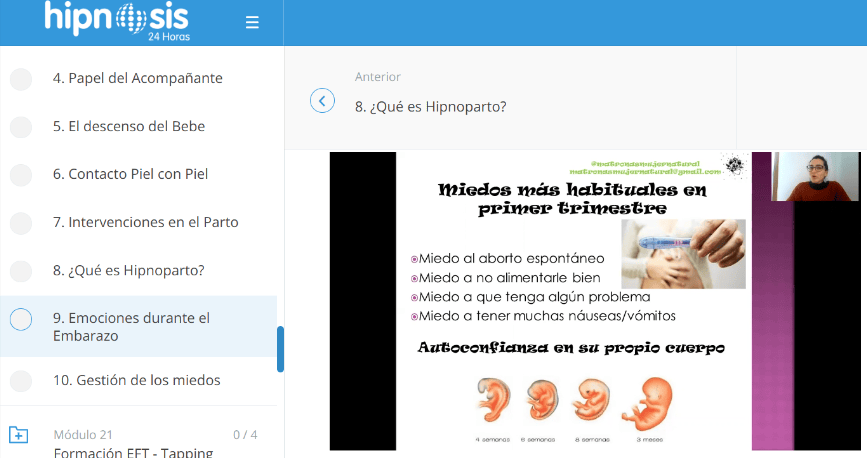Screen dimensions: 867x458
Task: Click the presenter webcam thumbnail
Action: point(815,177)
